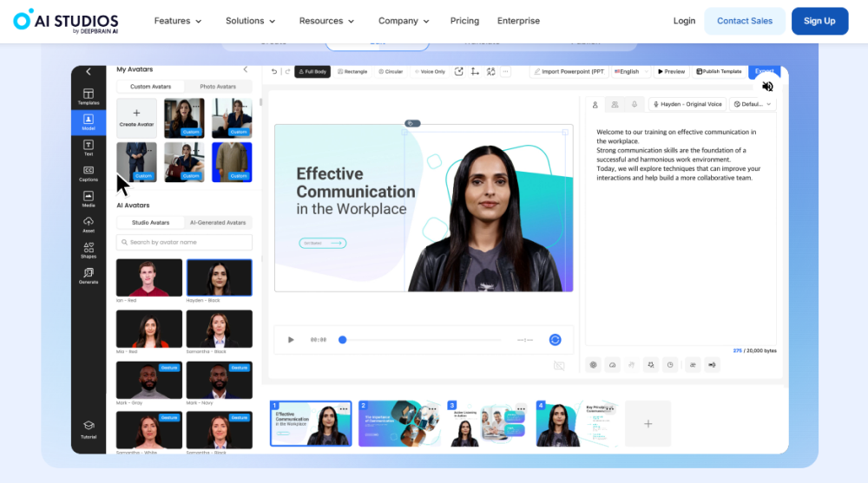Expand the Solutions menu
The image size is (868, 483).
(x=250, y=21)
